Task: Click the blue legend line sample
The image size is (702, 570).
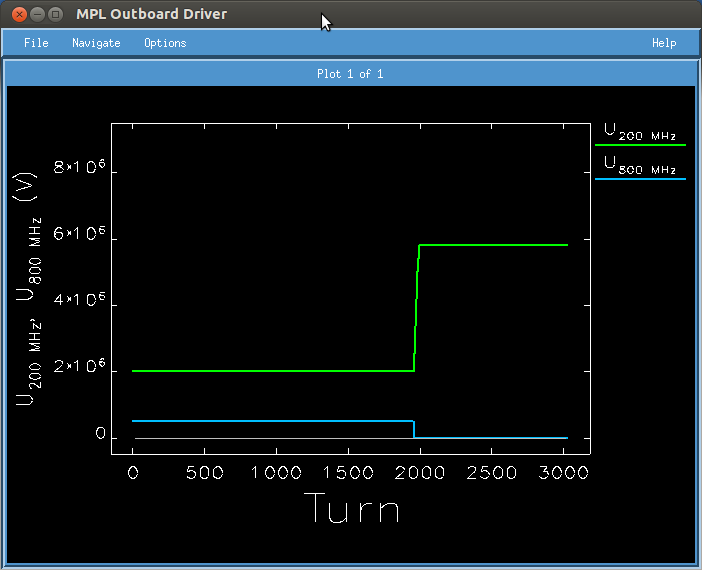Action: point(640,179)
